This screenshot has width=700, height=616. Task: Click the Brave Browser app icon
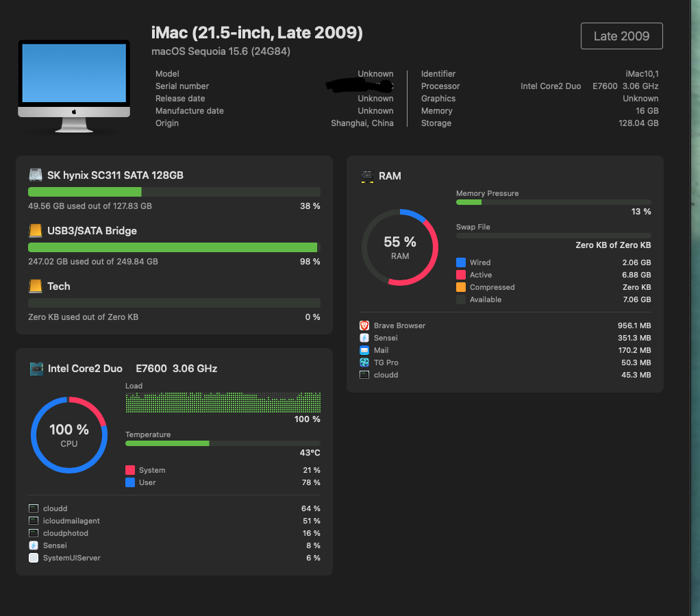364,325
